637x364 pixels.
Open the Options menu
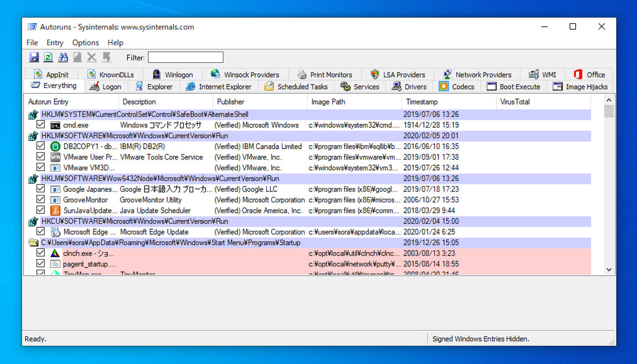click(x=86, y=43)
